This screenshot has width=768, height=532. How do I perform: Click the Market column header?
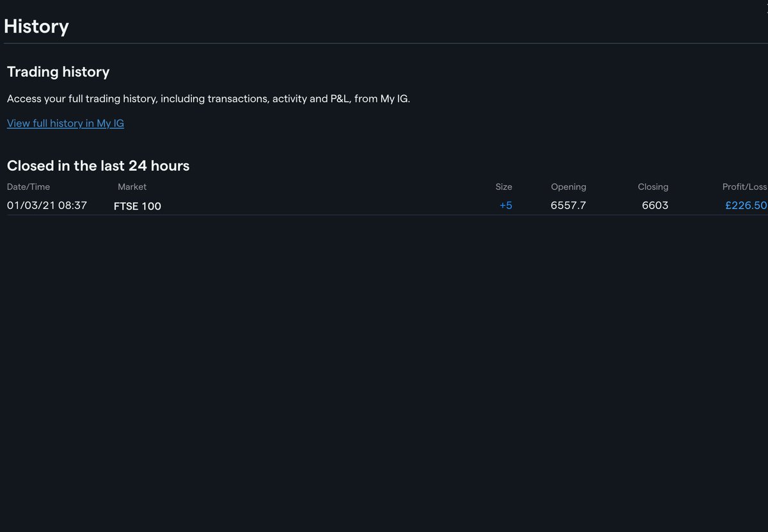(132, 187)
